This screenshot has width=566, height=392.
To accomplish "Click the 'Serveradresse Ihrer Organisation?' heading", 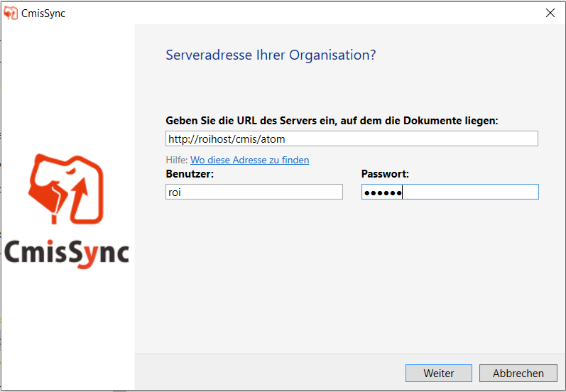I will pos(271,55).
